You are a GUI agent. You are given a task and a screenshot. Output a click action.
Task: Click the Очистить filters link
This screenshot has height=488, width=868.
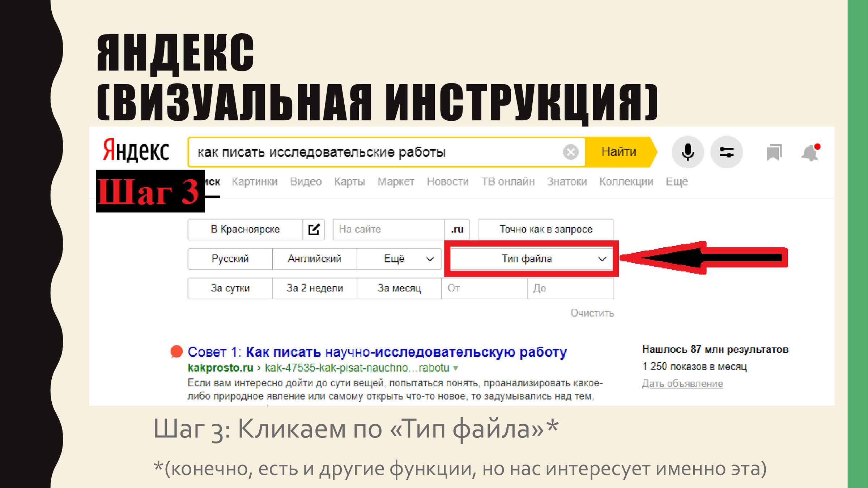[592, 313]
